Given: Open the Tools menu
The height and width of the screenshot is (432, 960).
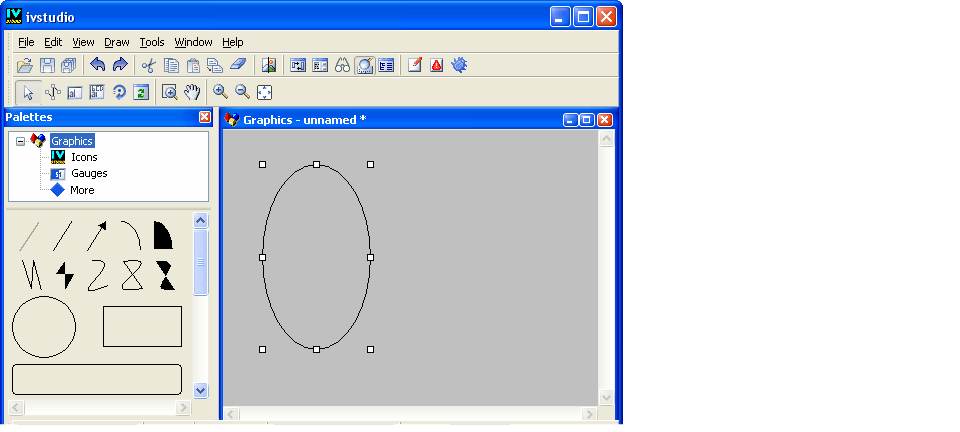Looking at the screenshot, I should click(x=152, y=42).
